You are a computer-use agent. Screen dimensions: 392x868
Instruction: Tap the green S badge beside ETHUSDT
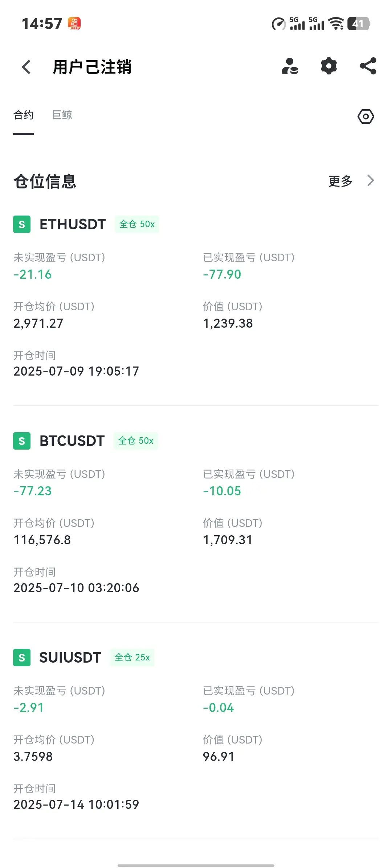22,224
